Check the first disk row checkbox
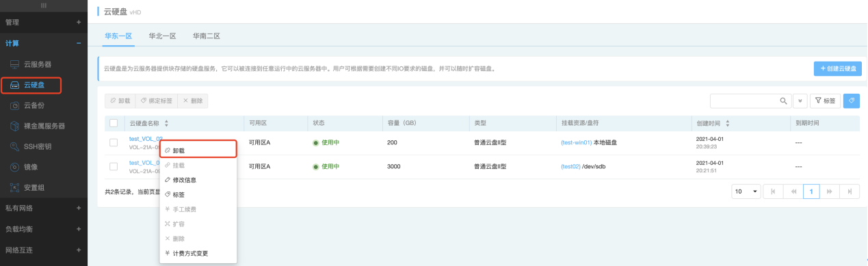Image resolution: width=868 pixels, height=266 pixels. point(114,142)
